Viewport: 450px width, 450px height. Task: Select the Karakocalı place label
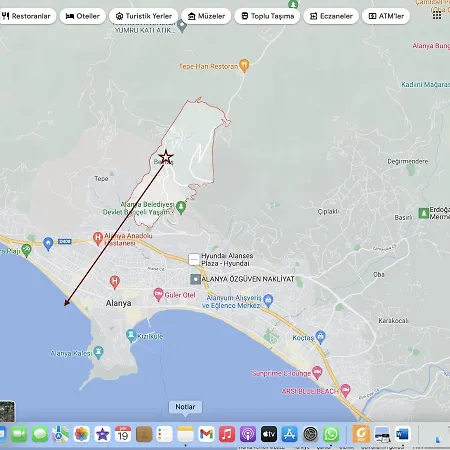[393, 321]
